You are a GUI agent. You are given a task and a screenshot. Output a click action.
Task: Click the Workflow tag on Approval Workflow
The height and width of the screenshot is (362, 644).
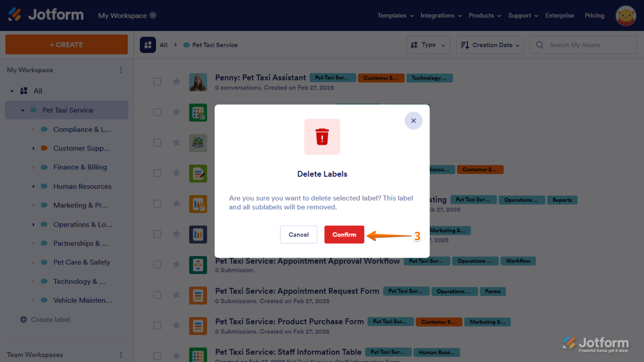[x=518, y=261]
